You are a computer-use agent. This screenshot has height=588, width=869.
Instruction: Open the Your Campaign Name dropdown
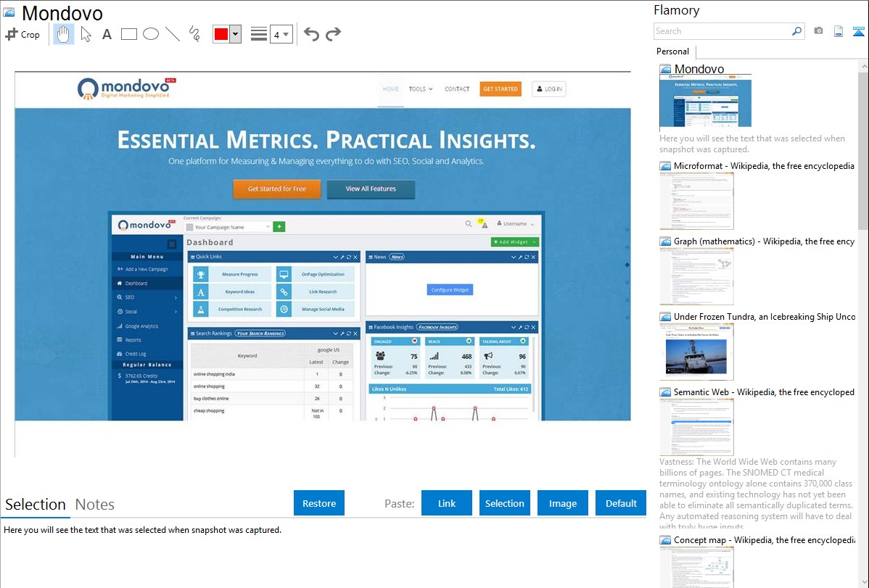pyautogui.click(x=227, y=227)
